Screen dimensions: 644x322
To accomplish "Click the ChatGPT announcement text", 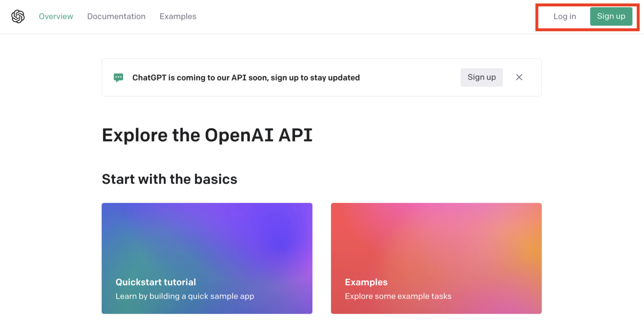I will click(x=246, y=77).
